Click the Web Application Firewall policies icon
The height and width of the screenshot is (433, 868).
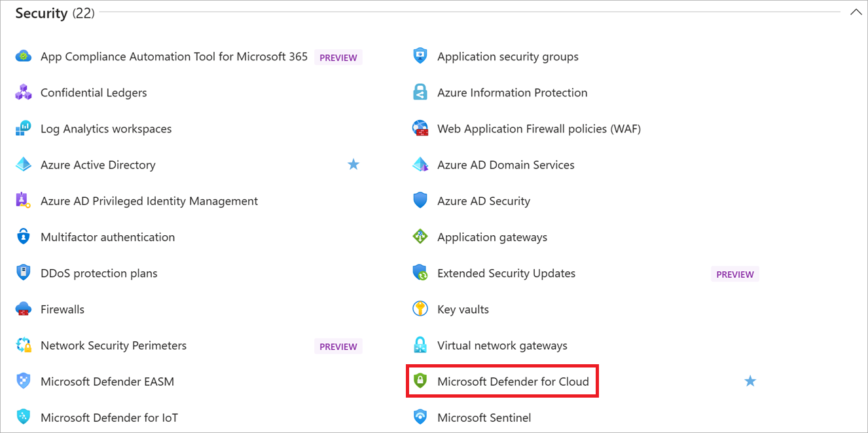click(420, 128)
